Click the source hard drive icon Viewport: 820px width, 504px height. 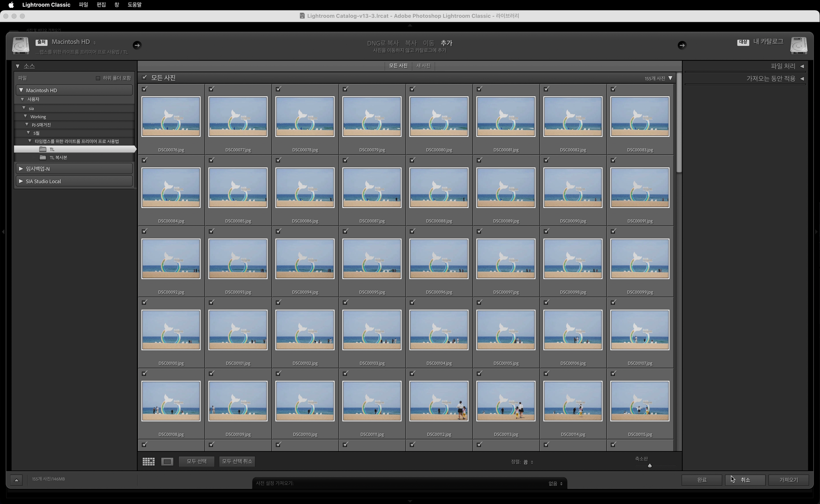21,45
